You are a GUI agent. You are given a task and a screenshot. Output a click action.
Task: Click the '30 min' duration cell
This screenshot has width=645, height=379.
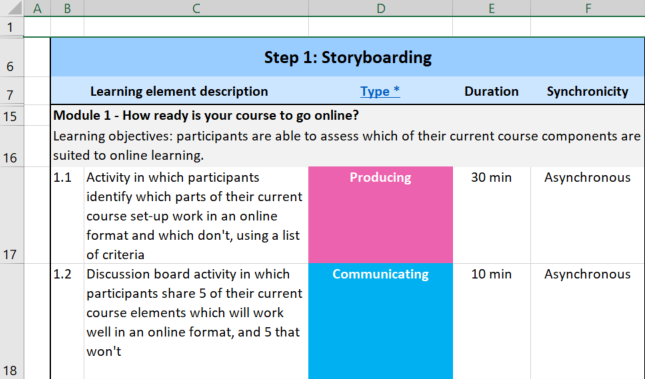[492, 215]
